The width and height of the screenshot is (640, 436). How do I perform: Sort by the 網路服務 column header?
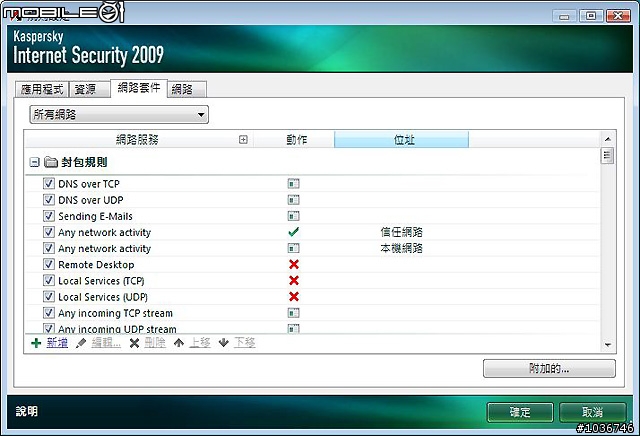click(138, 140)
